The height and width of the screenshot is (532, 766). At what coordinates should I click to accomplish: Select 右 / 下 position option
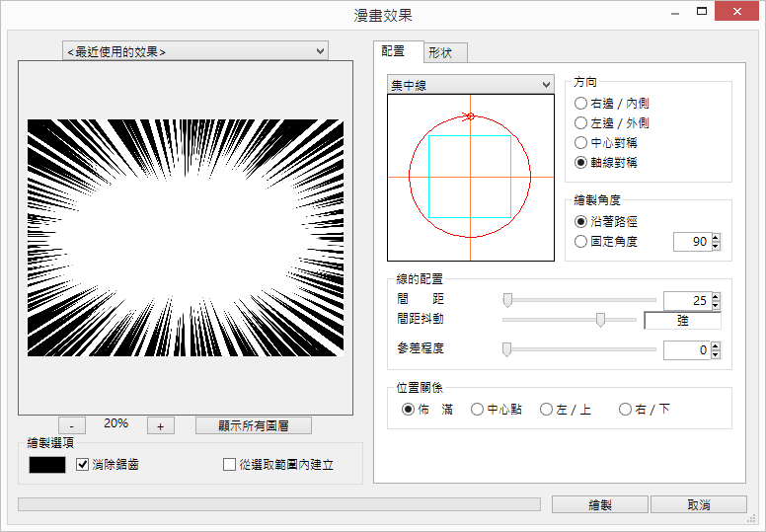pos(645,409)
